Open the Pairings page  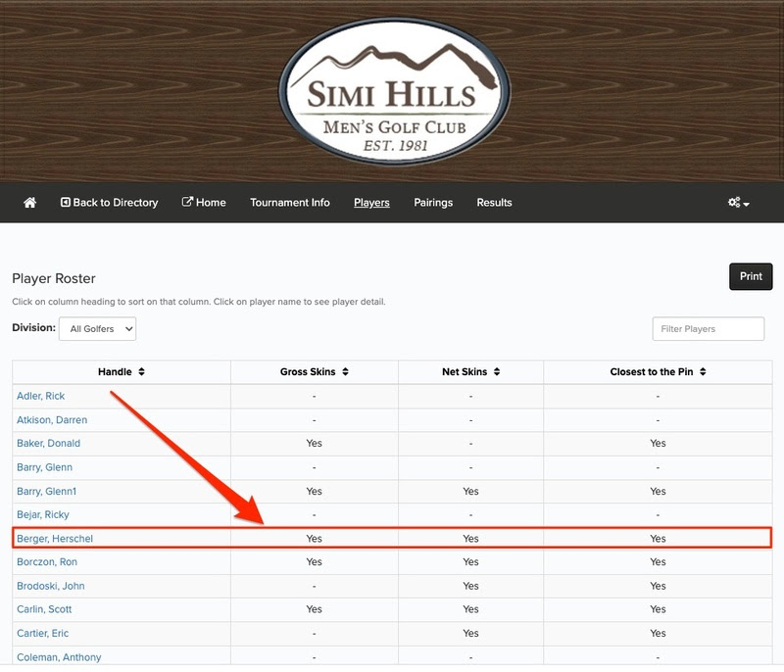(433, 203)
